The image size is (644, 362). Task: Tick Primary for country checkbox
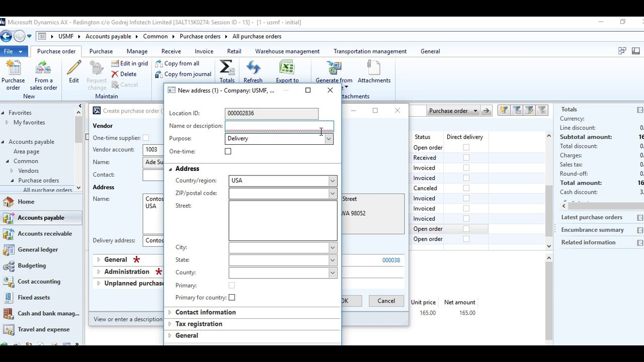tap(232, 298)
